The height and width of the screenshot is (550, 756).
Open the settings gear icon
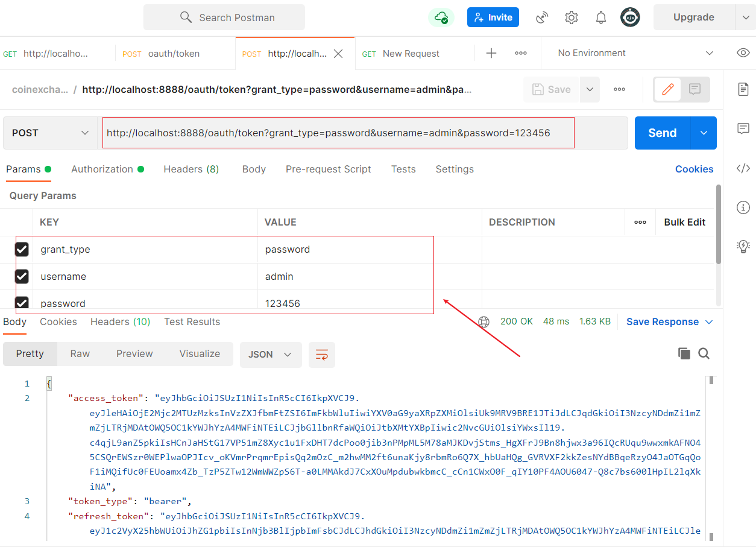(x=572, y=17)
